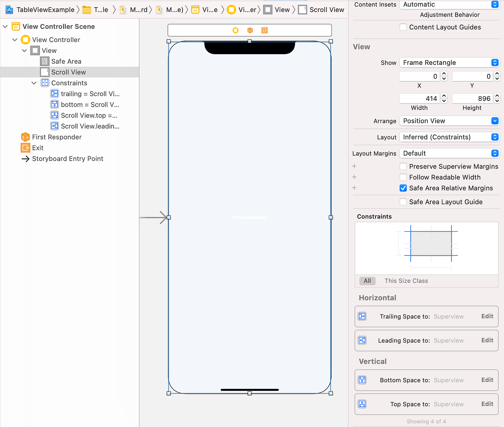504x427 pixels.
Task: Edit the Bottom Space to Superview constraint
Action: [x=487, y=380]
